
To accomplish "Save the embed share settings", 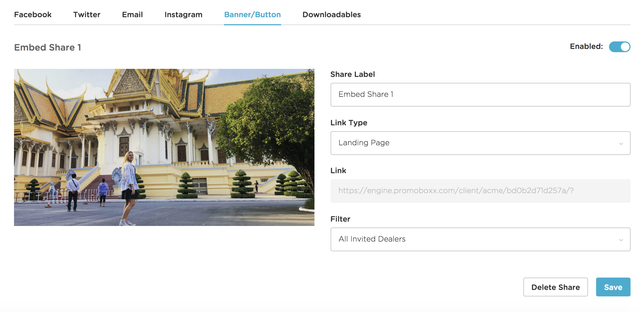I will (x=613, y=287).
